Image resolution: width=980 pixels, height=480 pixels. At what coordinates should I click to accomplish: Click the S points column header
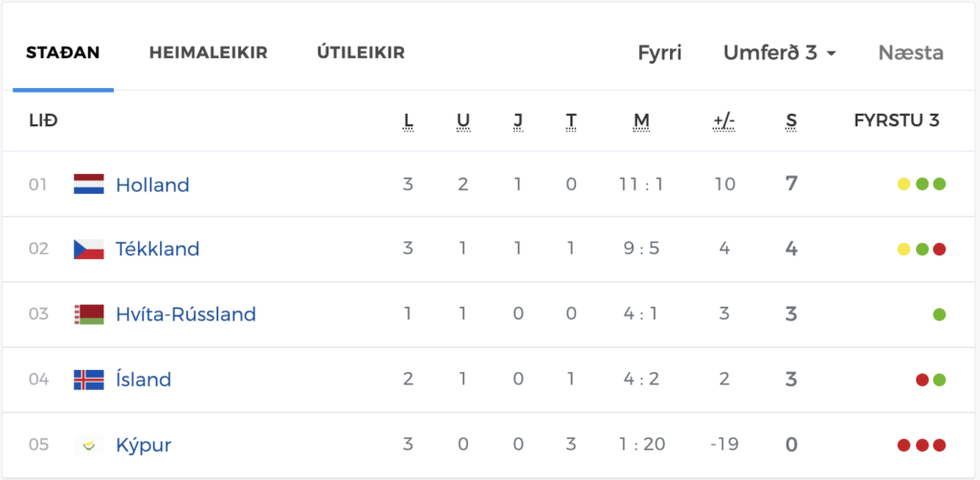tap(791, 121)
